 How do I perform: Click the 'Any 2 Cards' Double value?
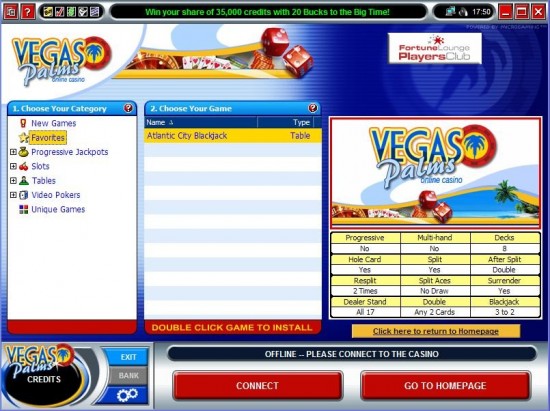(435, 312)
